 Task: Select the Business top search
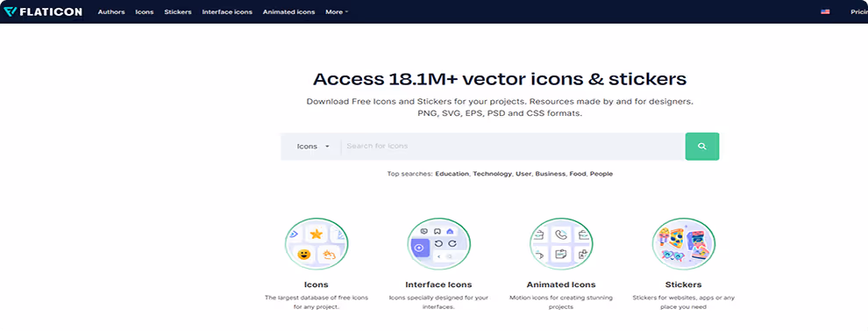pyautogui.click(x=551, y=174)
